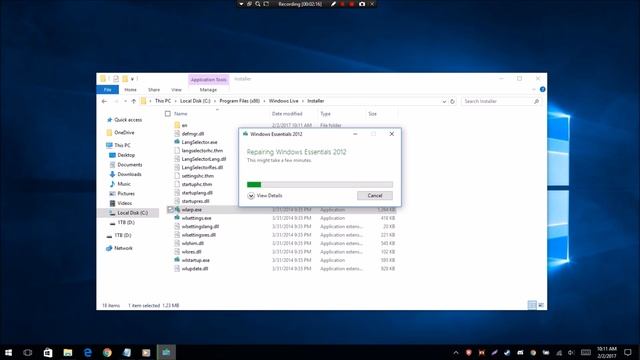Viewport: 640px width, 360px height.
Task: Click Program Files (x86) in the breadcrumb
Action: point(240,101)
